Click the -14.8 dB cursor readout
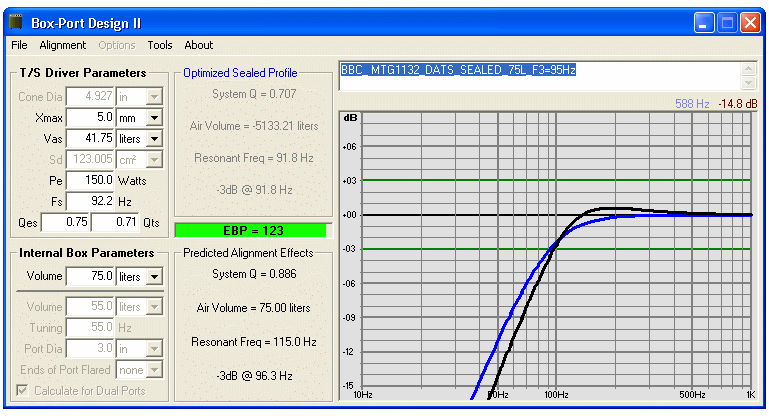The width and height of the screenshot is (769, 416). (738, 104)
